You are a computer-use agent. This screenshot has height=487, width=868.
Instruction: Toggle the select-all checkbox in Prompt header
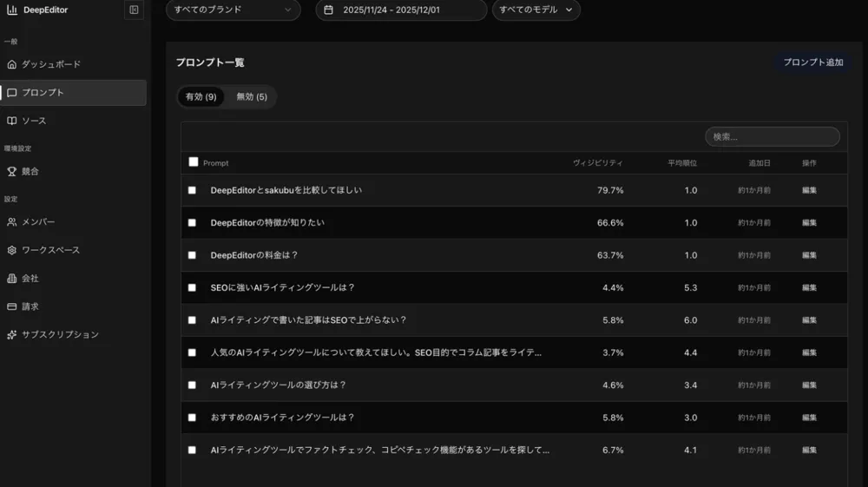(x=194, y=161)
